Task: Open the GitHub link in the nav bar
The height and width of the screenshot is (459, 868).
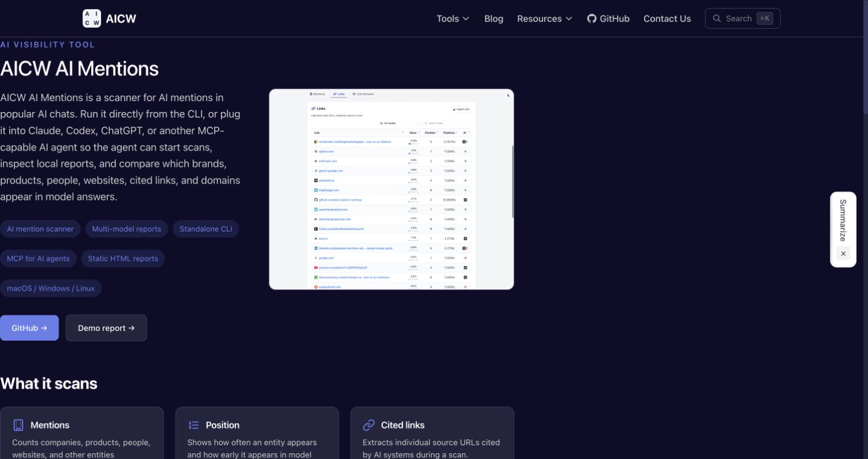Action: coord(608,18)
